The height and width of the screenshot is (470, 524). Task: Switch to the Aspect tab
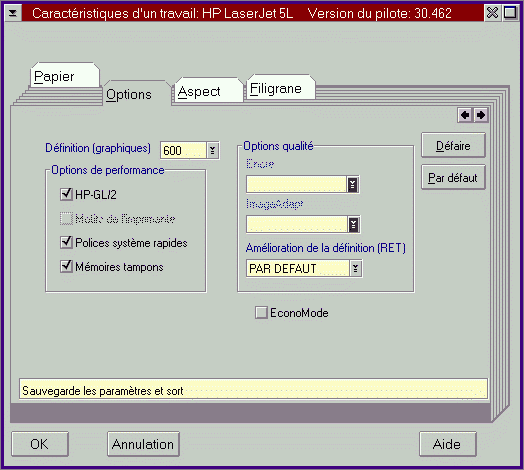208,91
